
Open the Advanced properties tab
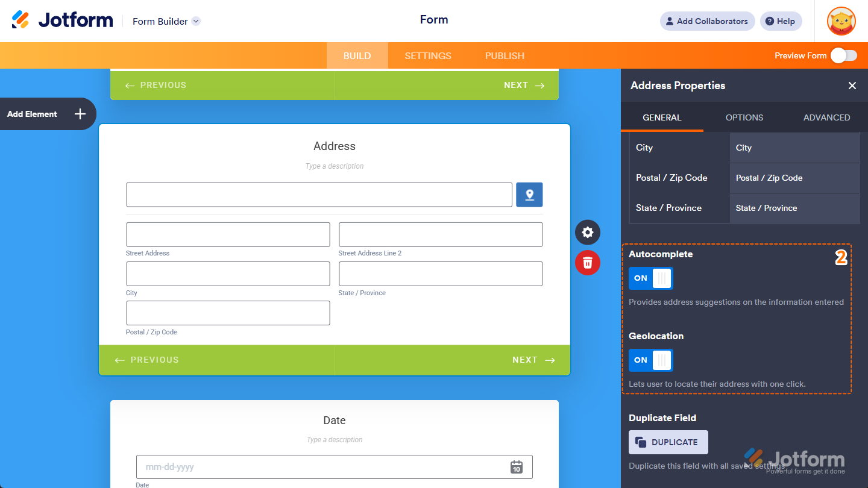click(826, 117)
